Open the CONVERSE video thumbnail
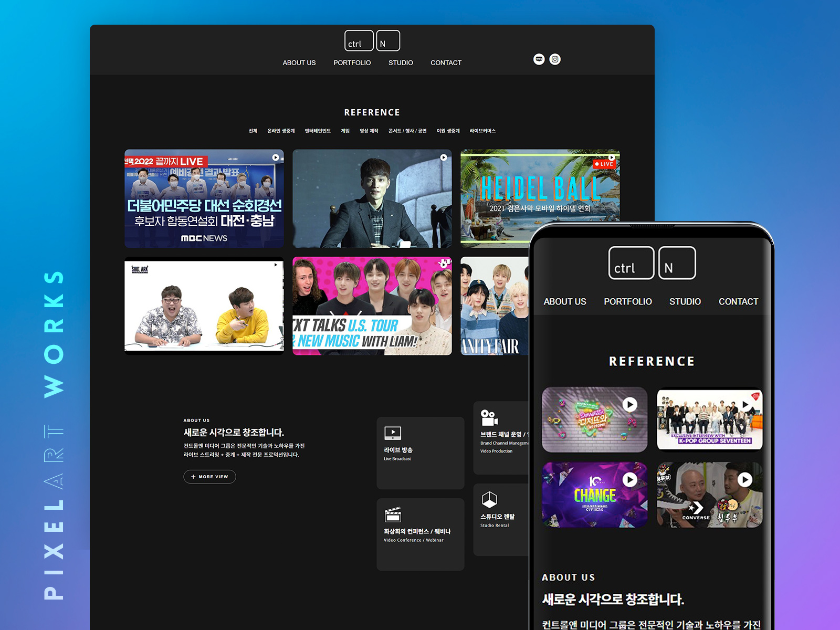The width and height of the screenshot is (840, 630). click(x=709, y=495)
